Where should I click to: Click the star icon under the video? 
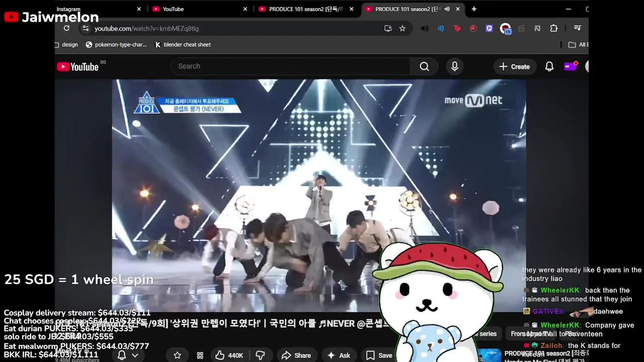pos(177,355)
